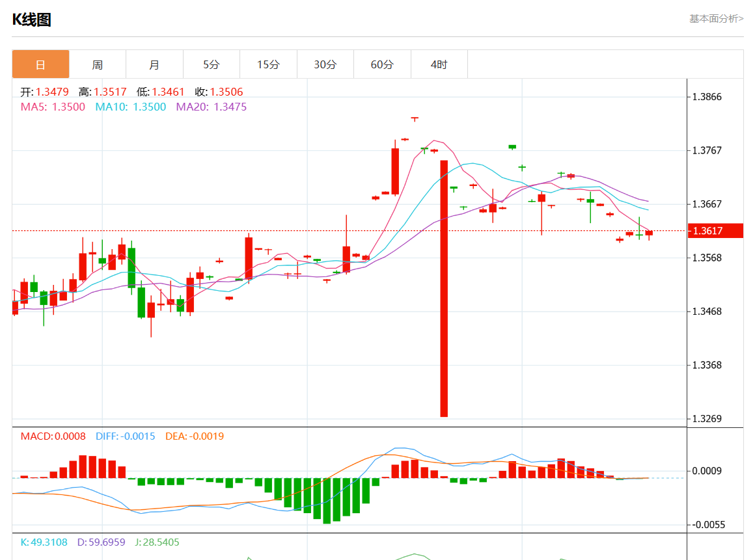Click the MACD: 0.0008 label
Screen dimensions: 755x560
(x=53, y=436)
